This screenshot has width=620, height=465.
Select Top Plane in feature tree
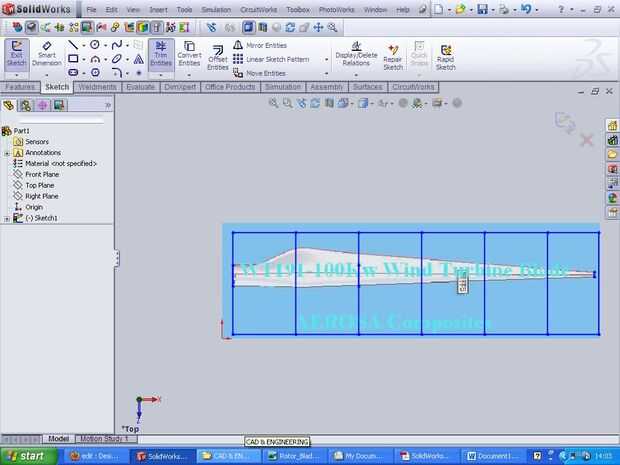[x=34, y=185]
